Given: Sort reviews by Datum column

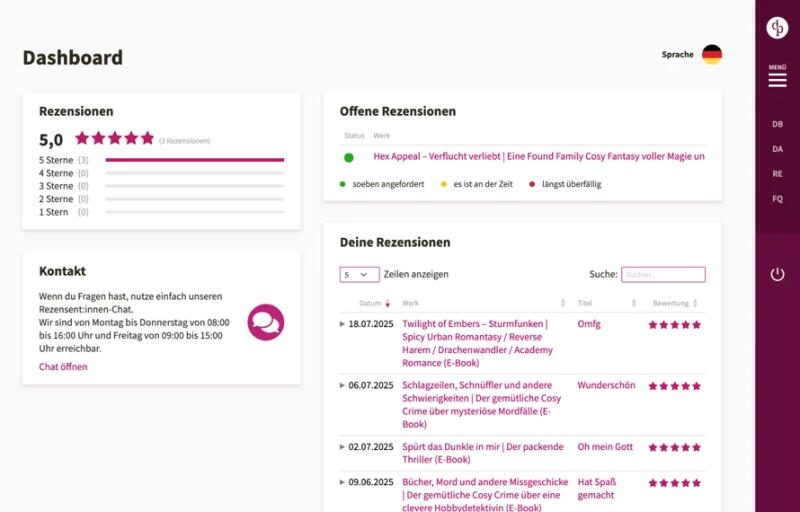Looking at the screenshot, I should 374,303.
